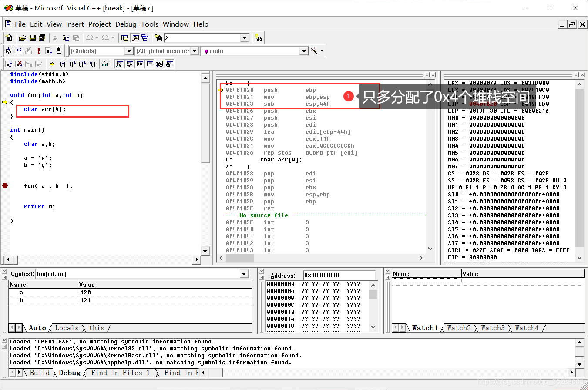
Task: Click the Stop Debugging icon
Action: [x=19, y=64]
